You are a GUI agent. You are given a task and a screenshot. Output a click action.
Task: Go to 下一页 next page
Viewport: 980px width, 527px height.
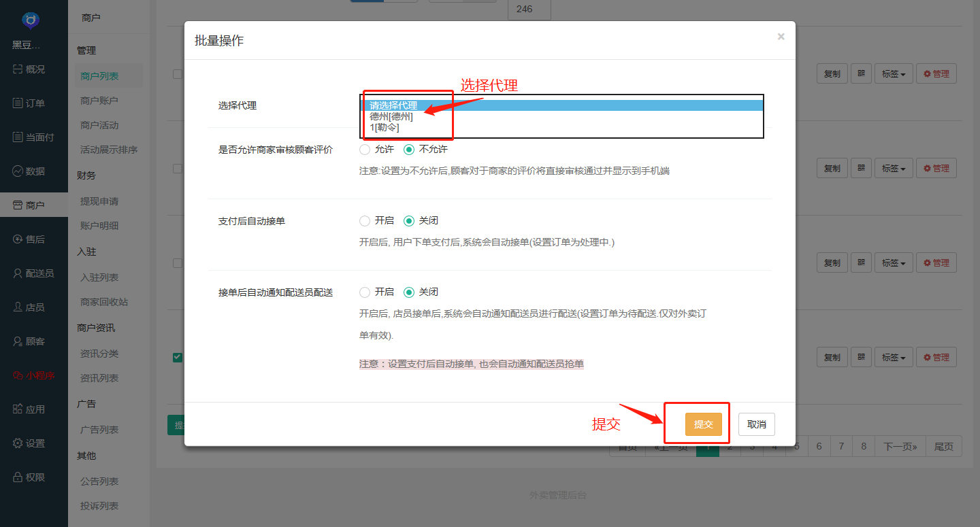(900, 447)
